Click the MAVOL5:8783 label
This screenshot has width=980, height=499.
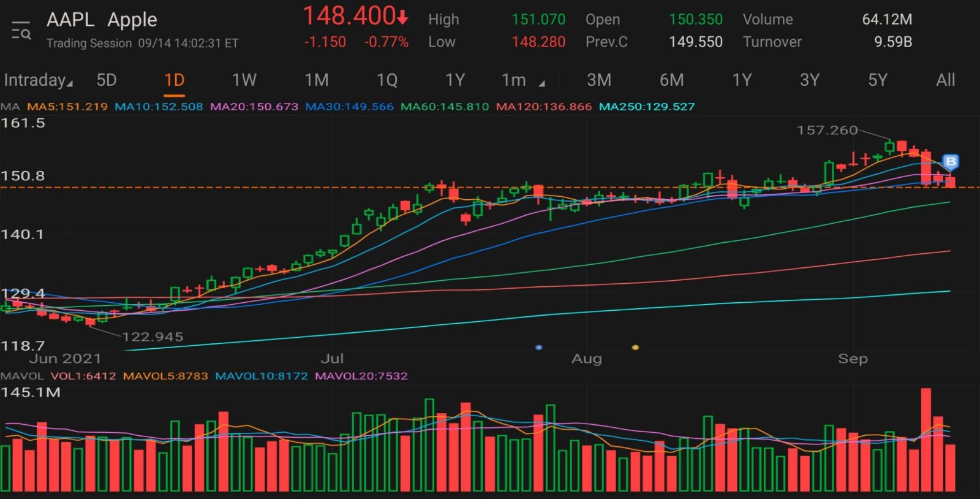(165, 376)
